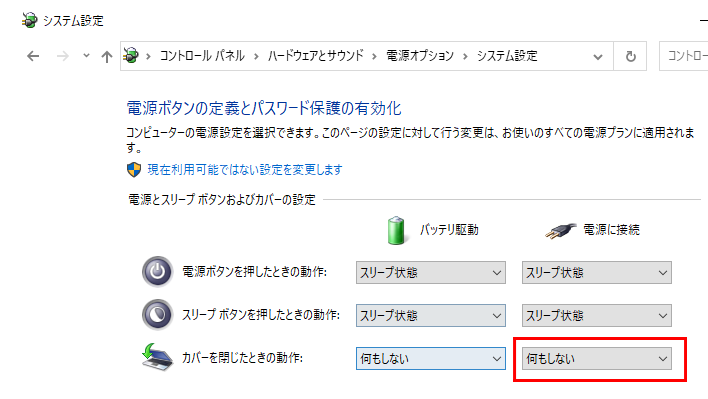Go to 電源オプション breadcrumb

tap(419, 56)
